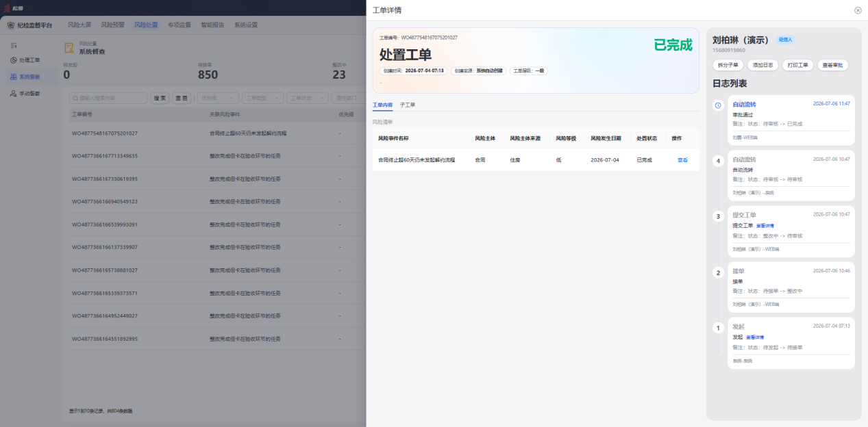Open 处理工单 in the left sidebar
Image resolution: width=868 pixels, height=427 pixels.
[x=30, y=60]
